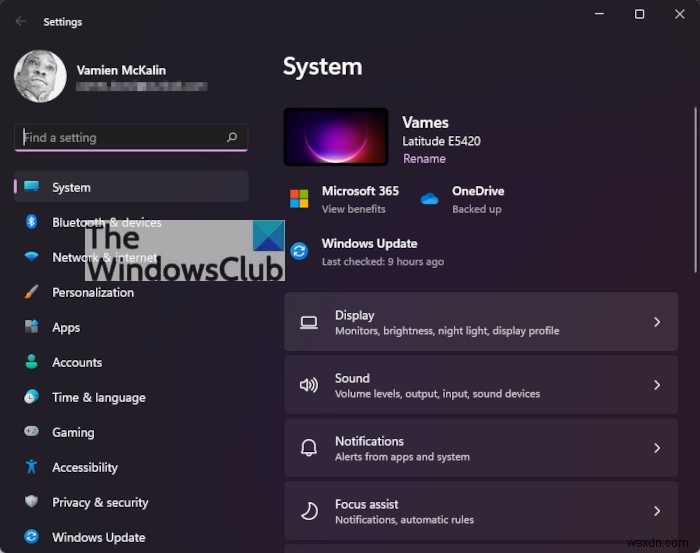Expand the Display settings chevron
Screen dimensions: 700x553
click(657, 322)
